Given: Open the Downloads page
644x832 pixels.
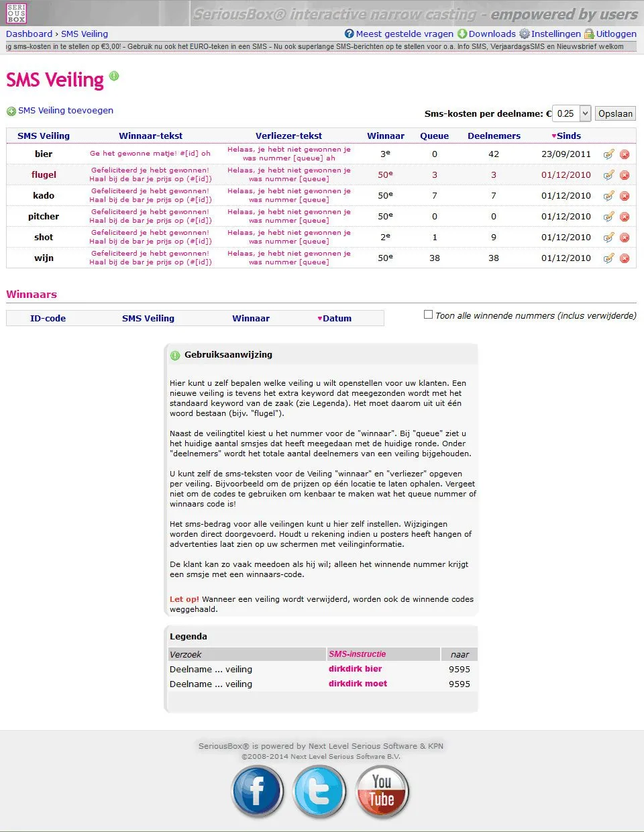Looking at the screenshot, I should pos(492,34).
